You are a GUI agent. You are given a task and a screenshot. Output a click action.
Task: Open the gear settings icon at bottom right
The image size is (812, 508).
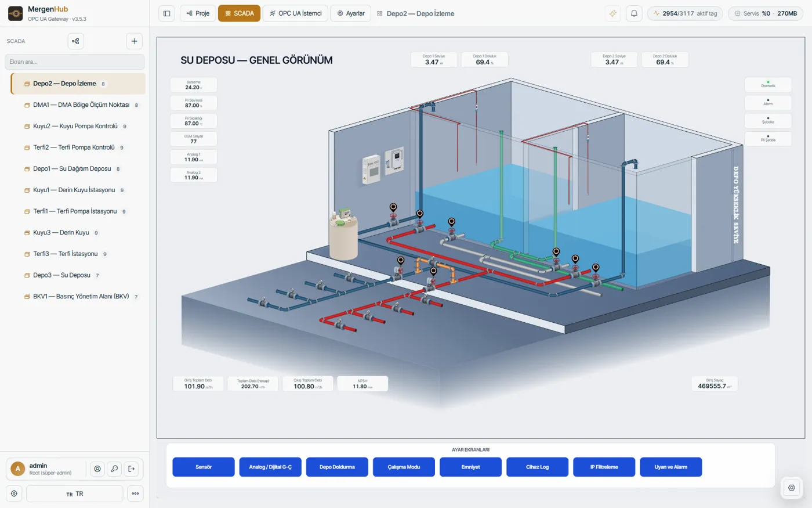792,488
